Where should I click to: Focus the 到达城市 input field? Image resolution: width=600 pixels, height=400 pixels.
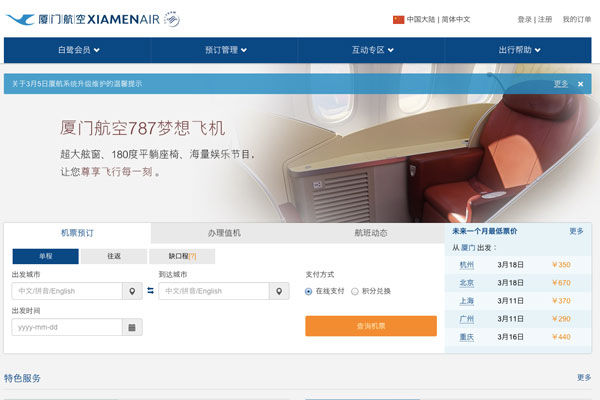click(214, 291)
